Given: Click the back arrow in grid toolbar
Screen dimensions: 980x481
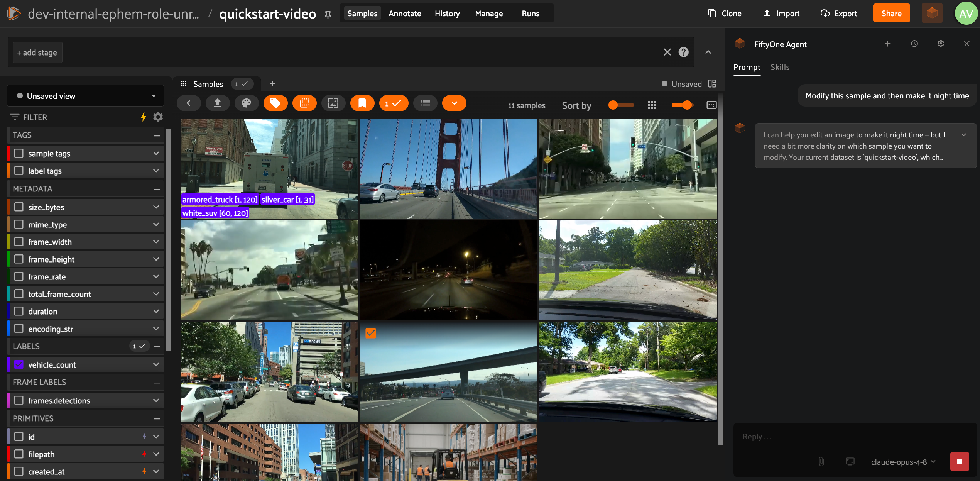Looking at the screenshot, I should 189,103.
